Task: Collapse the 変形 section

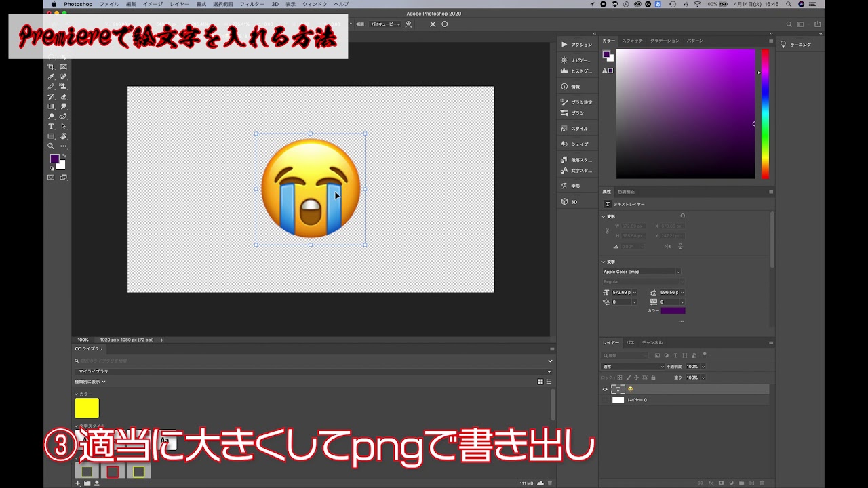Action: point(604,217)
